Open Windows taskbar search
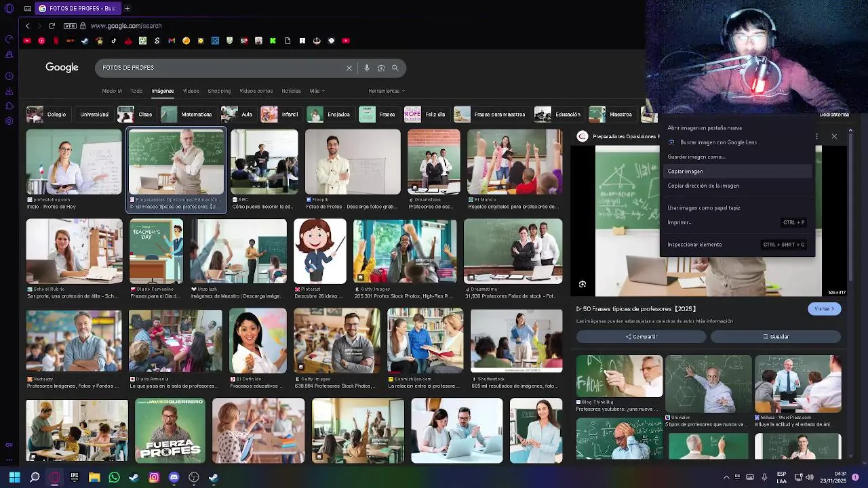Screen dimensions: 868x488 pyautogui.click(x=35, y=477)
